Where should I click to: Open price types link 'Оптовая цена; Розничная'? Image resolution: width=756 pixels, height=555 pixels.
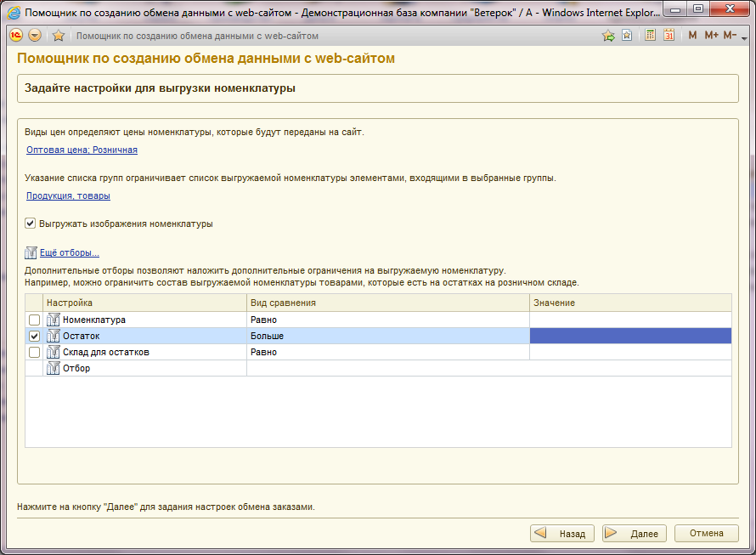click(x=82, y=150)
